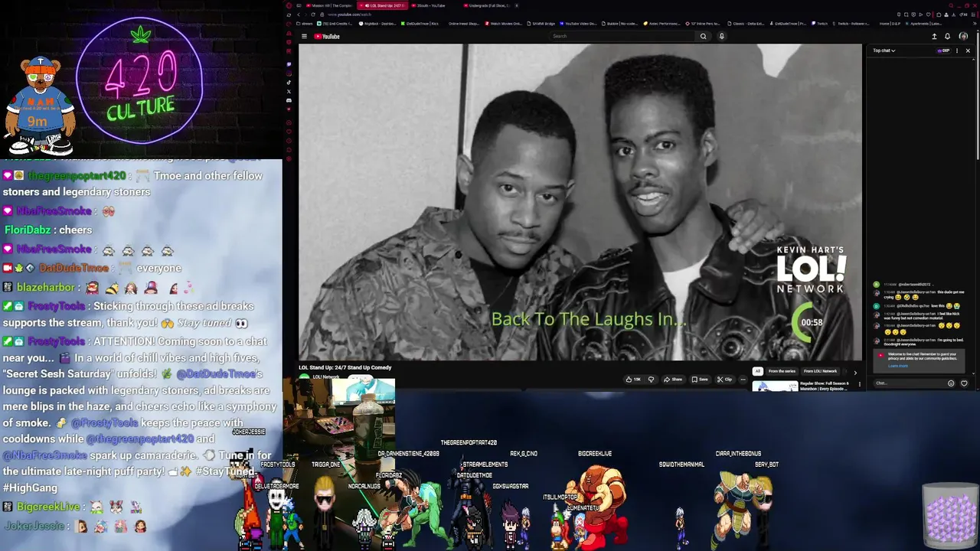Click the Opera GX logo in sidebar
The image size is (980, 551).
pos(289,5)
